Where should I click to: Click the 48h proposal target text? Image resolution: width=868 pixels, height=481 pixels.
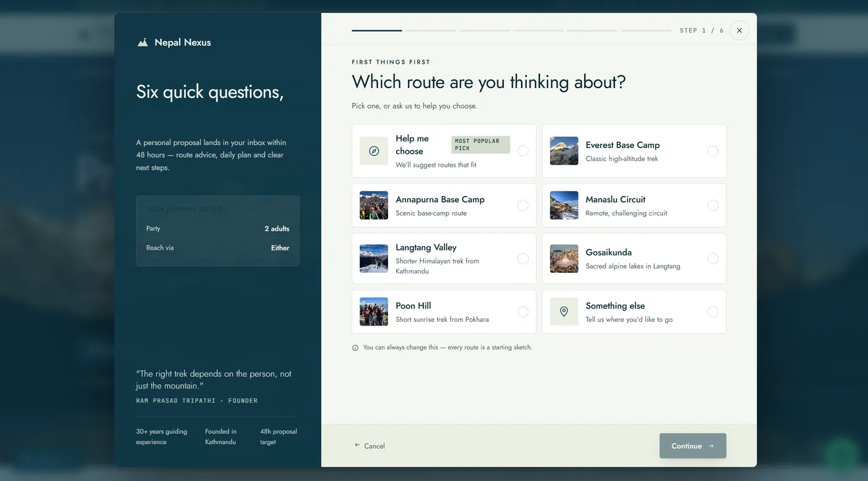(x=278, y=436)
